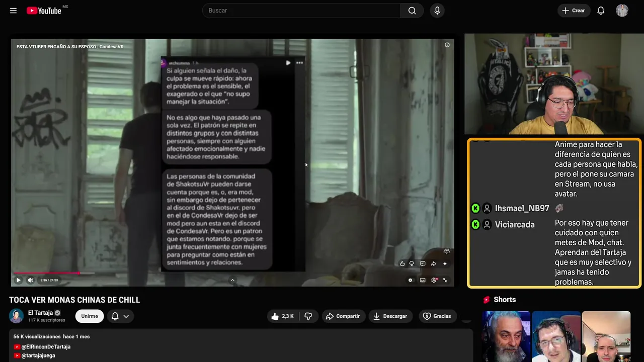Click the green K badge beside Ihsmael_NB97
This screenshot has height=362, width=644.
coord(475,208)
